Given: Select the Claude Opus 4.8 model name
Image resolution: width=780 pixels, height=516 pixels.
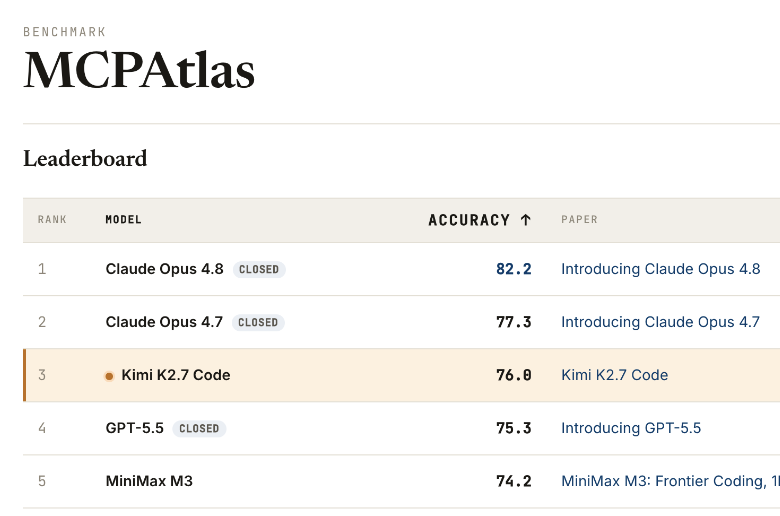Looking at the screenshot, I should coord(165,269).
